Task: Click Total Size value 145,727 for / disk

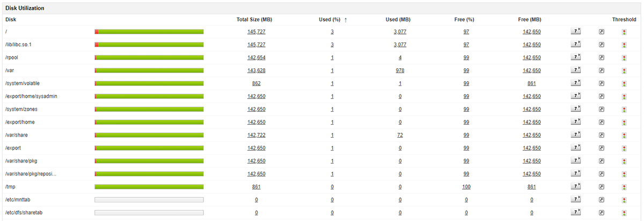Action: tap(257, 32)
